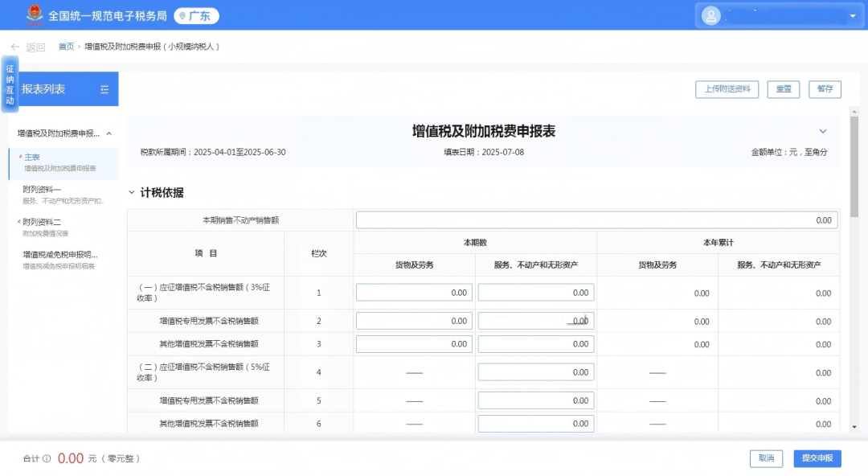Click the user avatar icon top right
Viewport: 868px width, 476px height.
click(710, 14)
